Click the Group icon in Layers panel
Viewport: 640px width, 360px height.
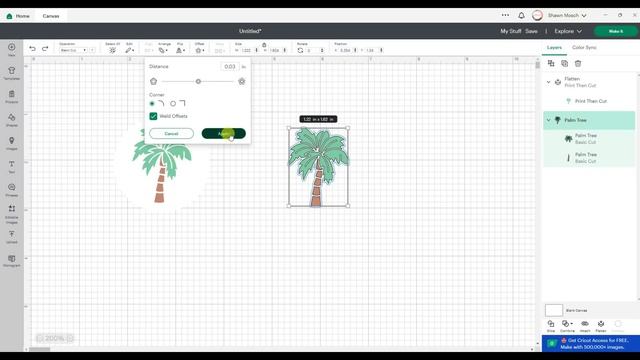(551, 63)
